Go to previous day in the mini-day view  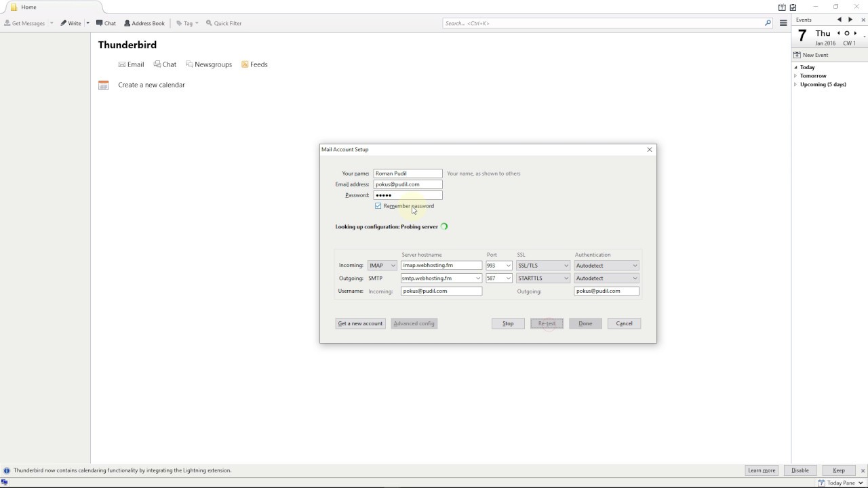click(839, 33)
